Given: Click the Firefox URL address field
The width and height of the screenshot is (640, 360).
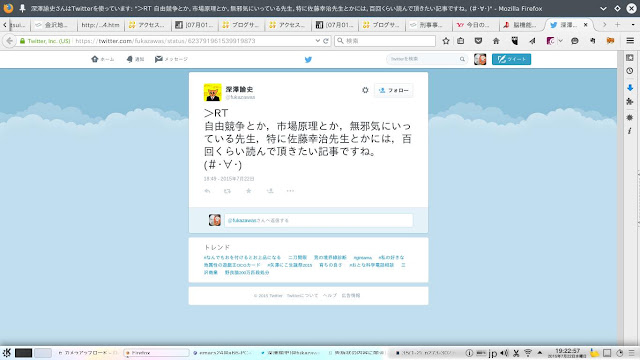Looking at the screenshot, I should click(x=192, y=41).
